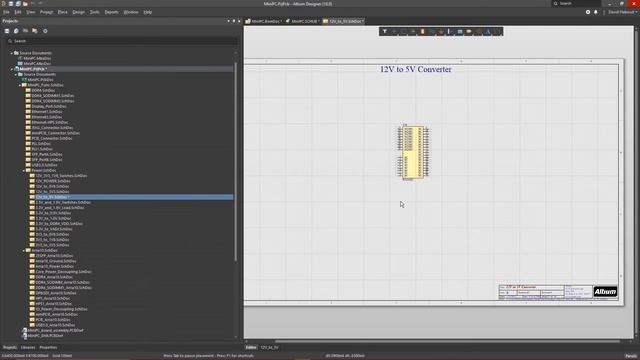
Task: Click the Panels button in bottom right
Action: (631, 356)
